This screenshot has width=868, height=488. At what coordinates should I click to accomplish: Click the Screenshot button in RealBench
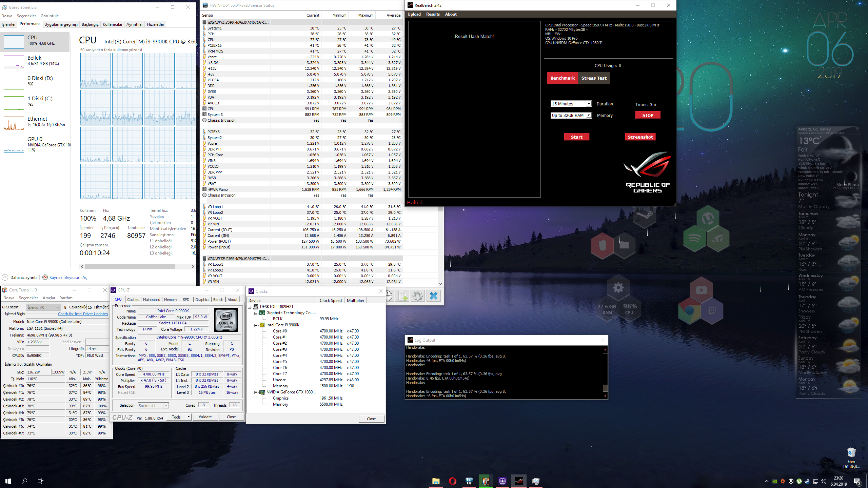tap(640, 137)
